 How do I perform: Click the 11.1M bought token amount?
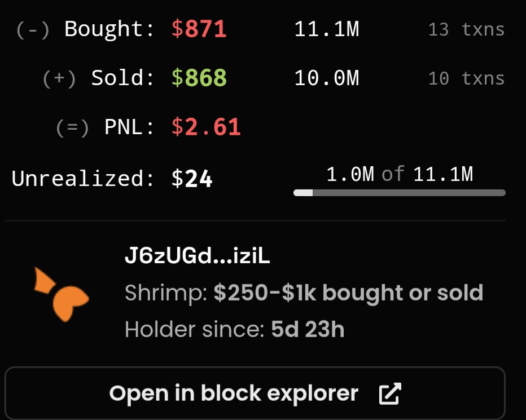pos(327,29)
